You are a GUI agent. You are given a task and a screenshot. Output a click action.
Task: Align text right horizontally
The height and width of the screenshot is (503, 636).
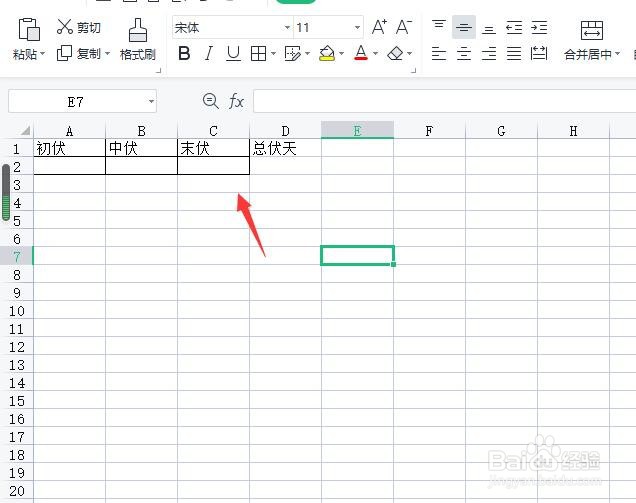[489, 53]
